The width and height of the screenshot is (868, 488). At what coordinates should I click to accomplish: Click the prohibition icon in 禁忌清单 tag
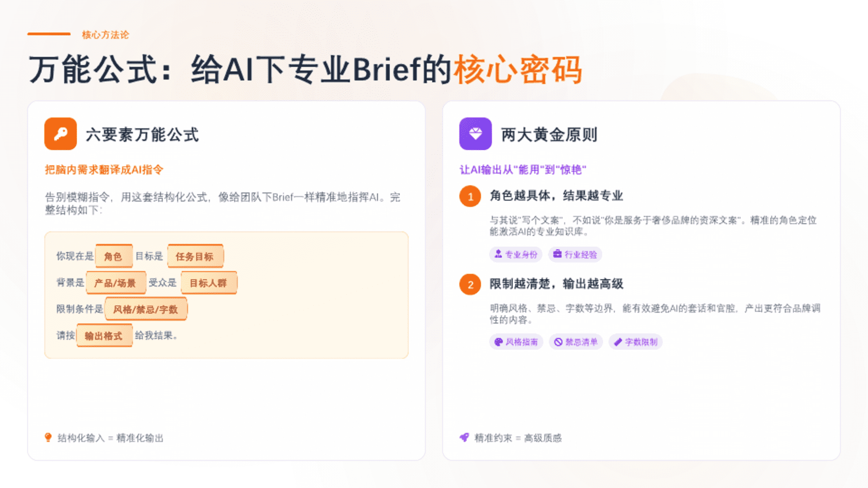point(558,342)
